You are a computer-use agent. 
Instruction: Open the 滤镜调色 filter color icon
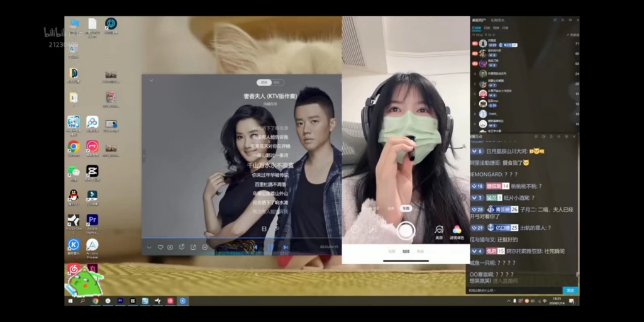click(457, 232)
